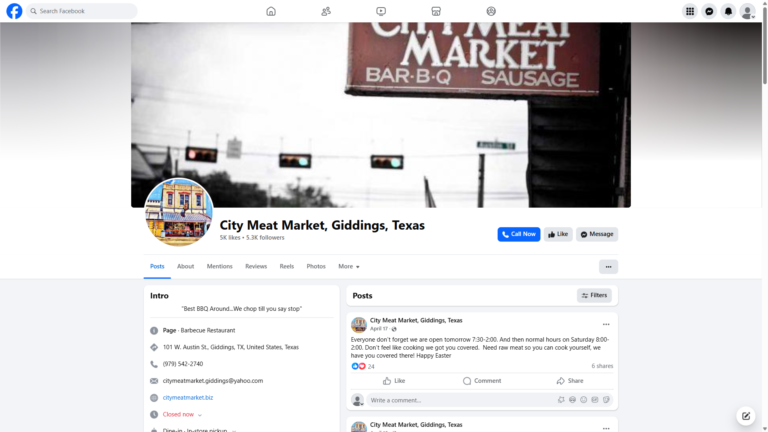This screenshot has width=768, height=432.
Task: Expand the Closed now hours chevron
Action: [x=200, y=415]
